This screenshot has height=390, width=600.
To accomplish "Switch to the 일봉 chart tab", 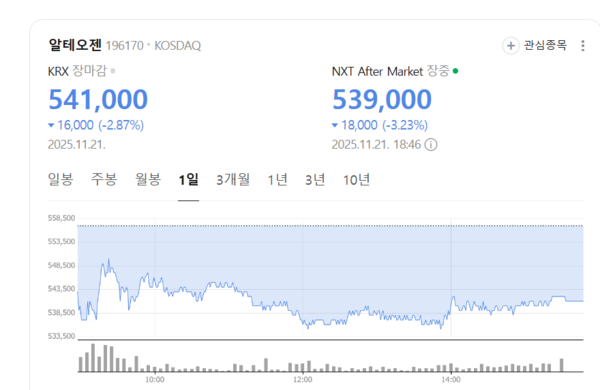I will point(60,179).
